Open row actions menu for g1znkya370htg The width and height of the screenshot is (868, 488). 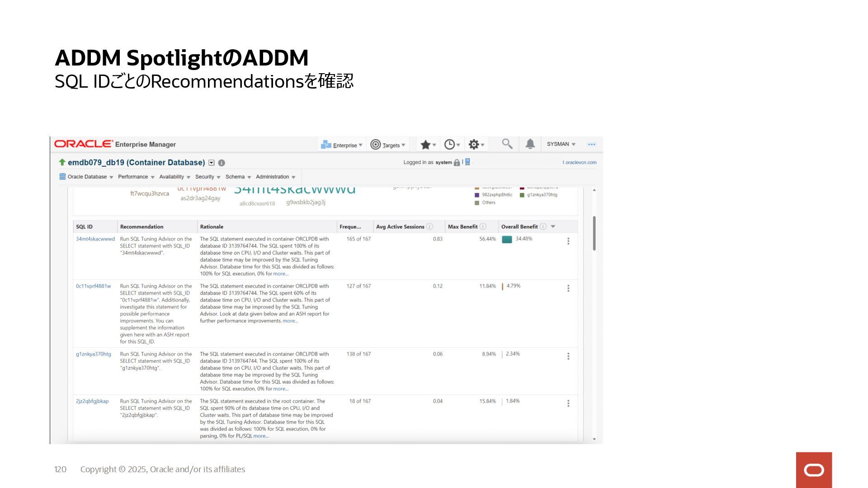click(x=568, y=357)
